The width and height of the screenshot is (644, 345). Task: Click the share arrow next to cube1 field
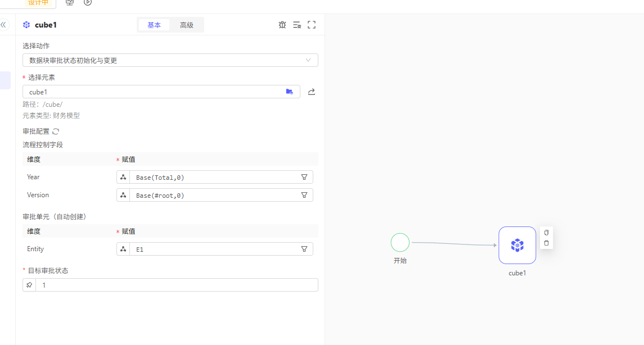pyautogui.click(x=312, y=92)
